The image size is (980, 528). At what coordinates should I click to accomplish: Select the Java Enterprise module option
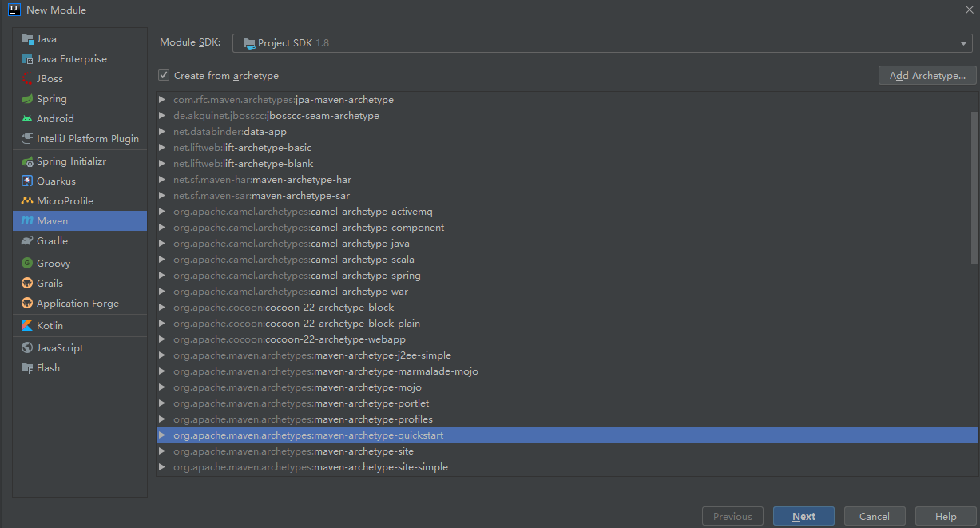(x=69, y=58)
